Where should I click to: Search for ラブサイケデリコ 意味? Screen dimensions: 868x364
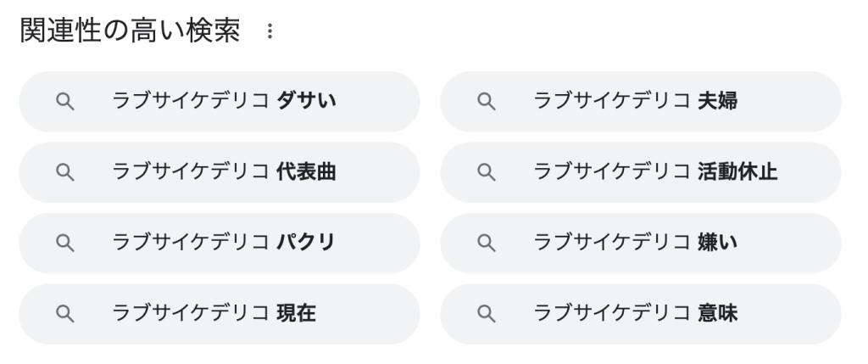coord(636,314)
